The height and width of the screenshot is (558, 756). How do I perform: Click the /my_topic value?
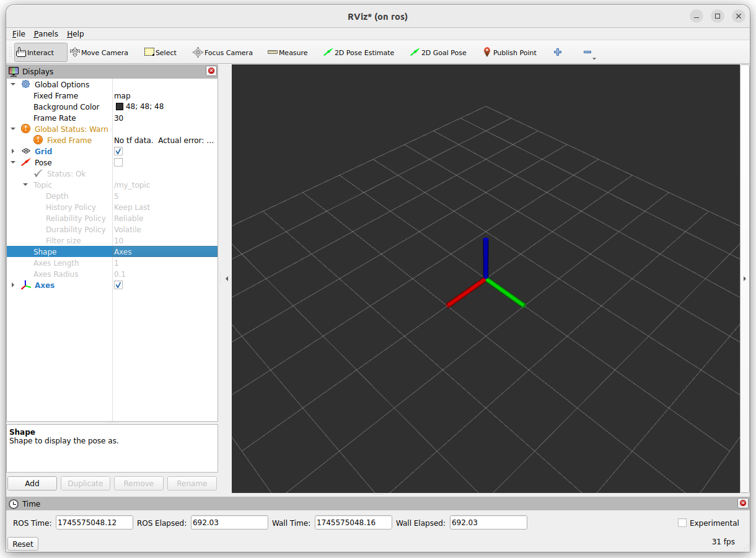click(x=132, y=185)
